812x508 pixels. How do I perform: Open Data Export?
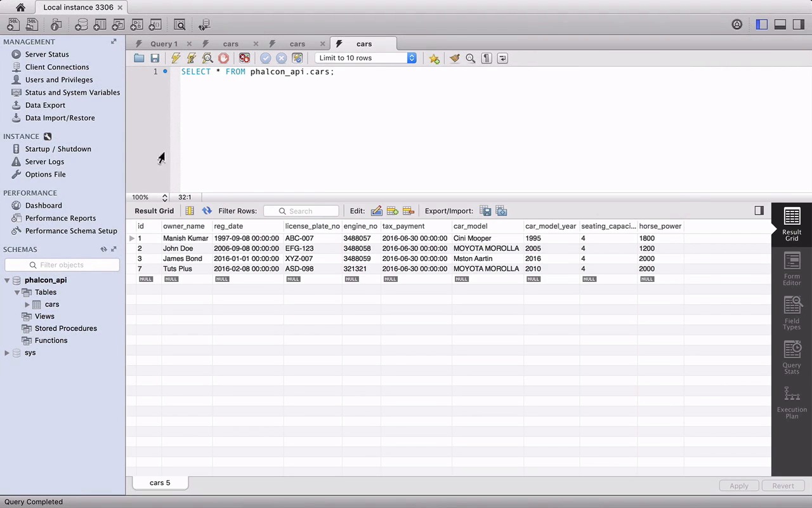pos(45,105)
